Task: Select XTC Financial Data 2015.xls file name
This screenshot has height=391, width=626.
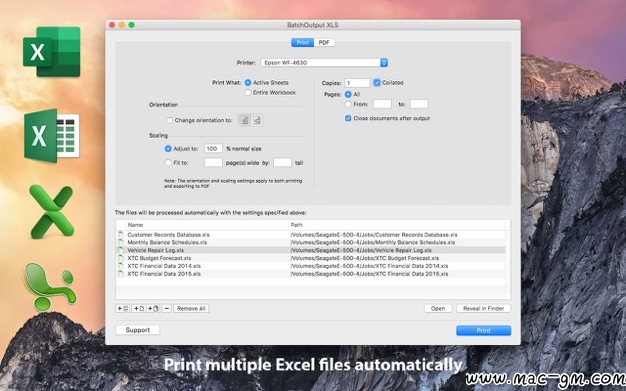Action: pyautogui.click(x=164, y=274)
